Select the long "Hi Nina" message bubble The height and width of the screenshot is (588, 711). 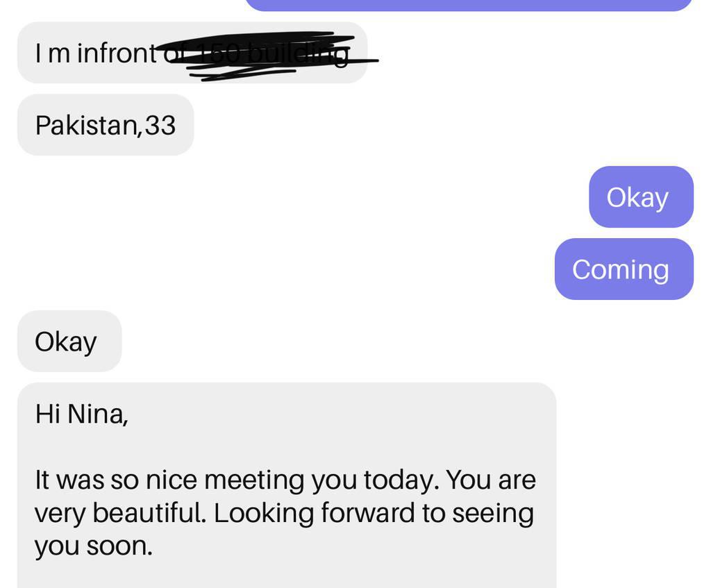click(286, 486)
